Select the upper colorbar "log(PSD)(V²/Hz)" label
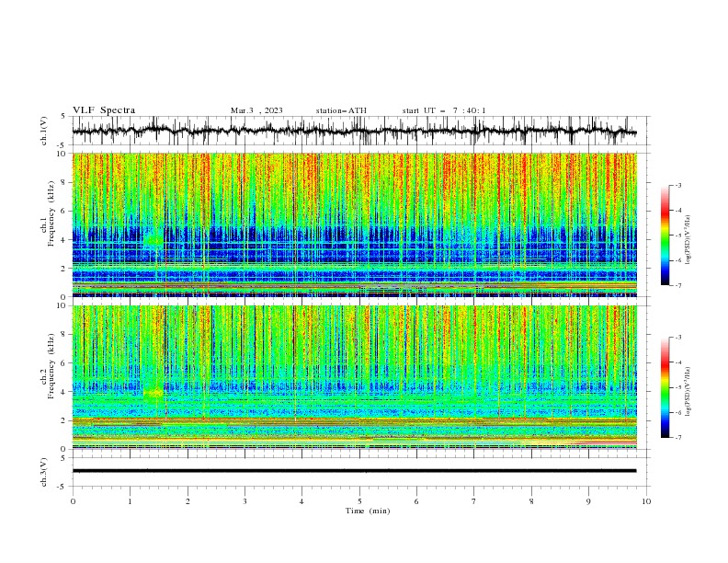 (x=688, y=240)
